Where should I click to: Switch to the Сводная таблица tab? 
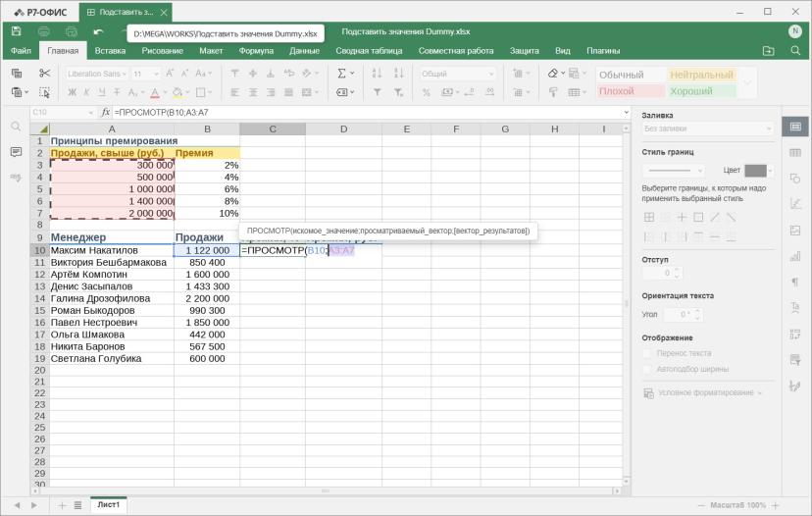pyautogui.click(x=369, y=51)
